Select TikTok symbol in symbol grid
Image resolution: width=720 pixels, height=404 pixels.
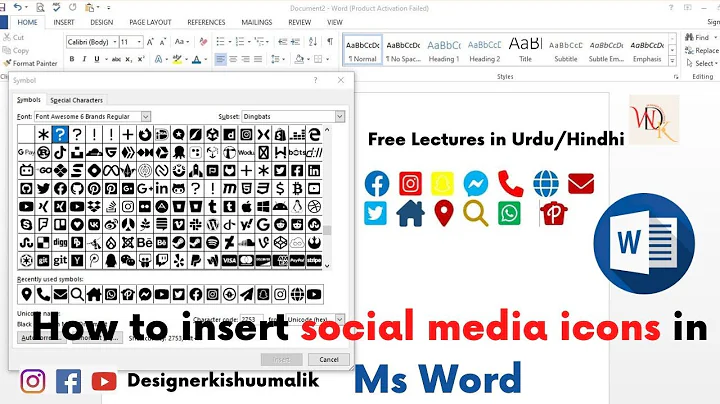click(x=60, y=152)
